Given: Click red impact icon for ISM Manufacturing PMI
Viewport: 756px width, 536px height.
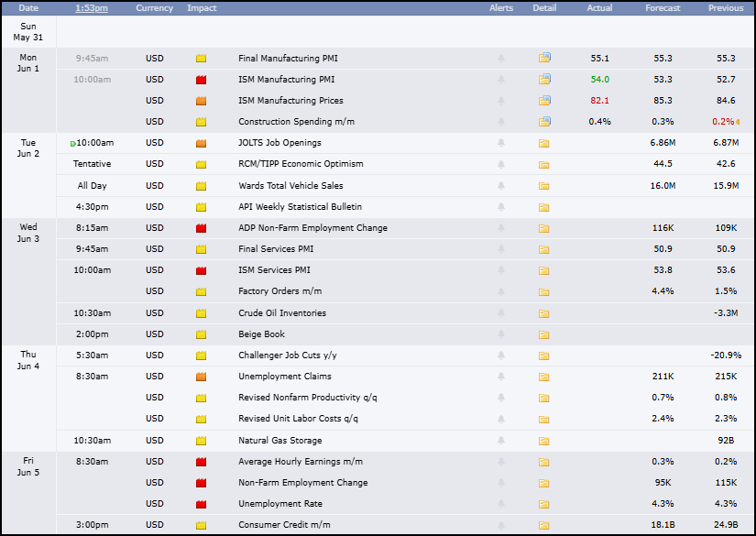Looking at the screenshot, I should pos(201,80).
